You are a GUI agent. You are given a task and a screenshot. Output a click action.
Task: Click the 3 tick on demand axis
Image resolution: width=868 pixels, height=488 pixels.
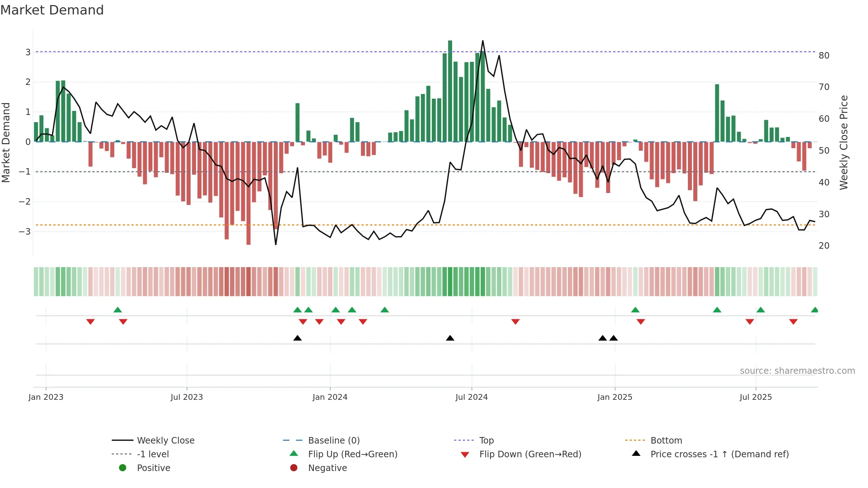tap(28, 52)
